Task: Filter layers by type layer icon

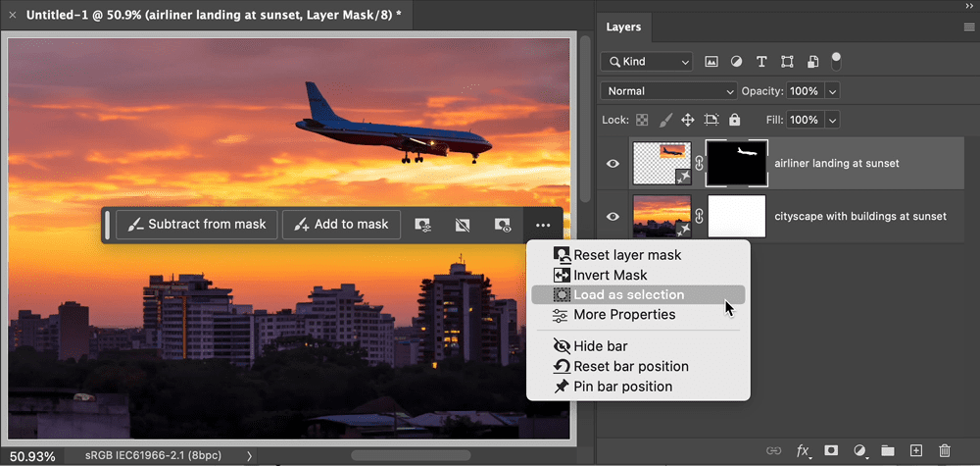Action: coord(761,61)
